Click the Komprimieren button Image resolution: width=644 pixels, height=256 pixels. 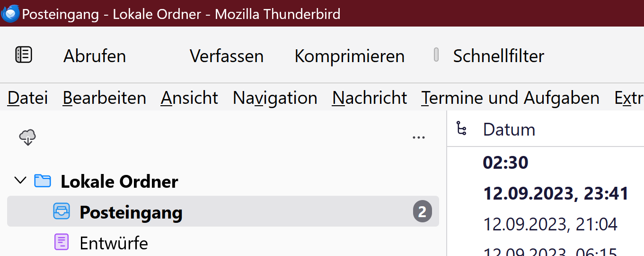click(x=349, y=56)
